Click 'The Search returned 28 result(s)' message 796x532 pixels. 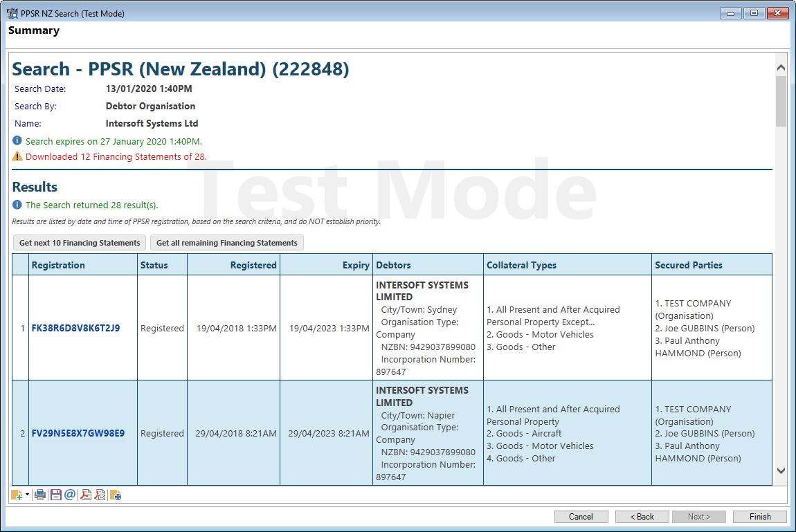92,205
